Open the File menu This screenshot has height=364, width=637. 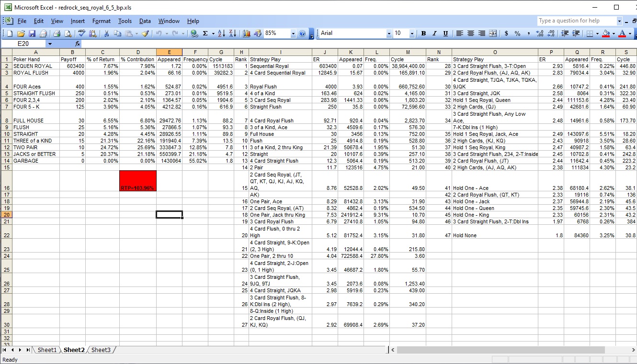(22, 21)
